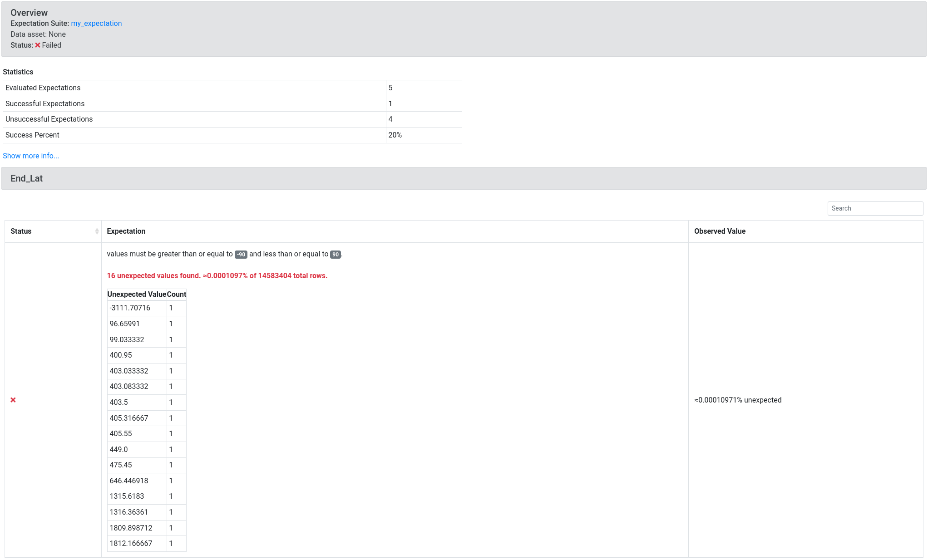Click the 0.00010971% unexpected observed value
Screen dimensions: 928x560
pos(738,400)
